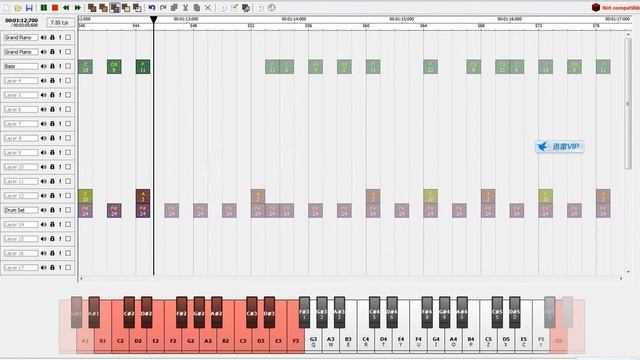Solo Layer 12 with exclamation icon

(60, 196)
